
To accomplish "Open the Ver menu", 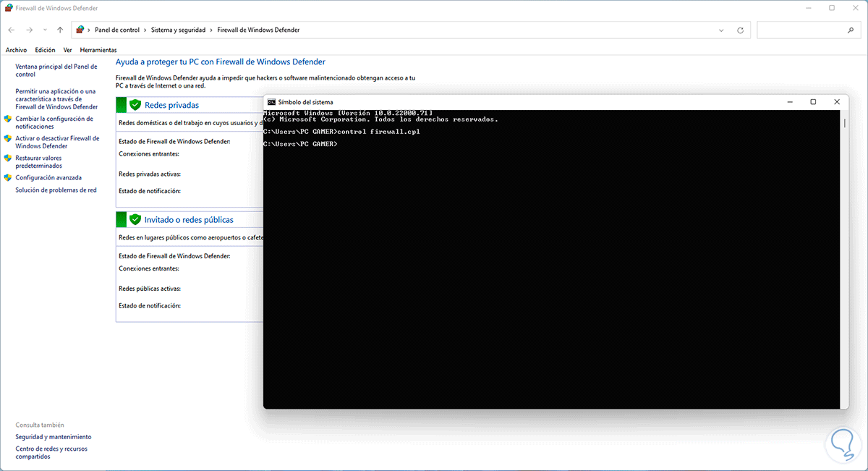I will pos(67,50).
